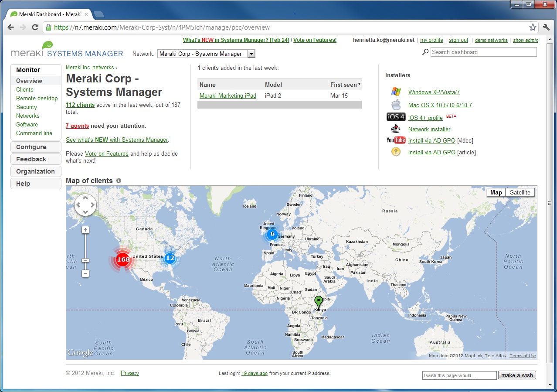Open Remote desktop in the Monitor menu

pyautogui.click(x=37, y=98)
